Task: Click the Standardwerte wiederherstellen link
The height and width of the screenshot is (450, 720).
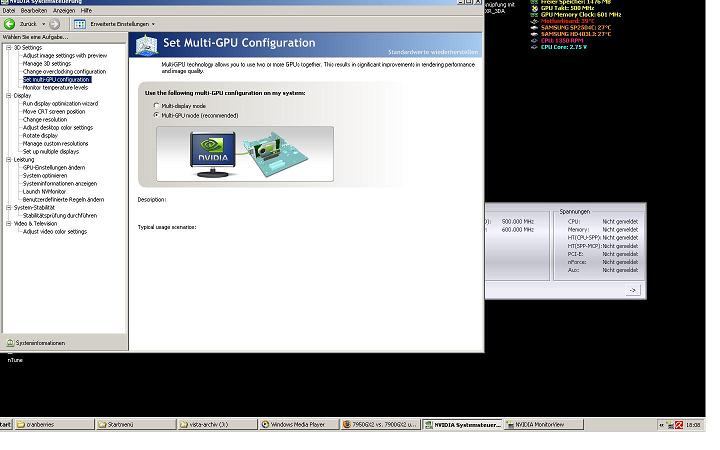Action: tap(433, 52)
